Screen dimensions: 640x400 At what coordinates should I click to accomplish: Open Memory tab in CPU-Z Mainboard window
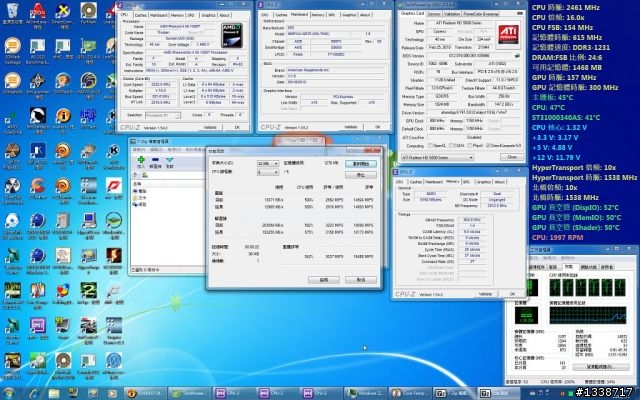click(x=318, y=15)
